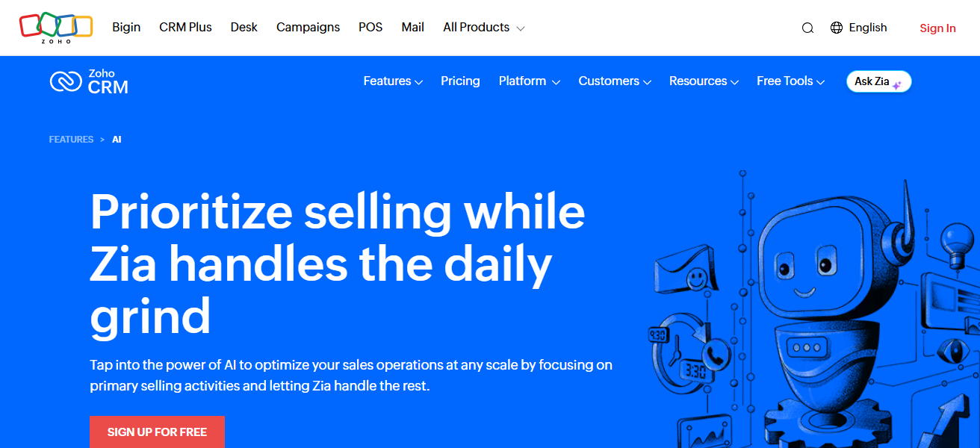Click the Ask Zia sparkle button

[878, 81]
